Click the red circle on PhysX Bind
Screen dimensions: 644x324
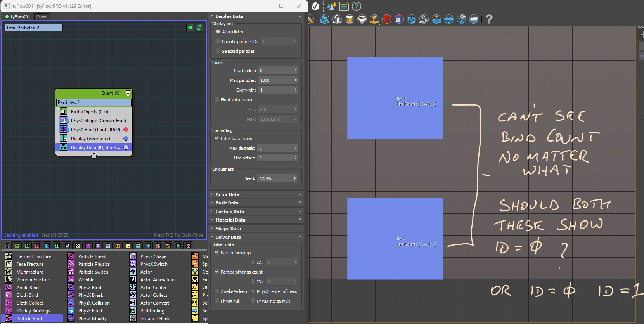[x=126, y=130]
